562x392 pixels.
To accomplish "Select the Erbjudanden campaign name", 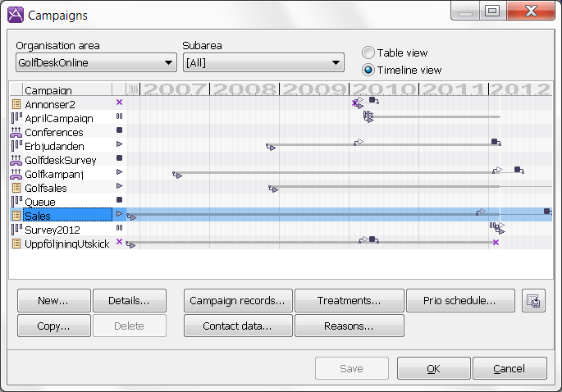I will tap(54, 146).
